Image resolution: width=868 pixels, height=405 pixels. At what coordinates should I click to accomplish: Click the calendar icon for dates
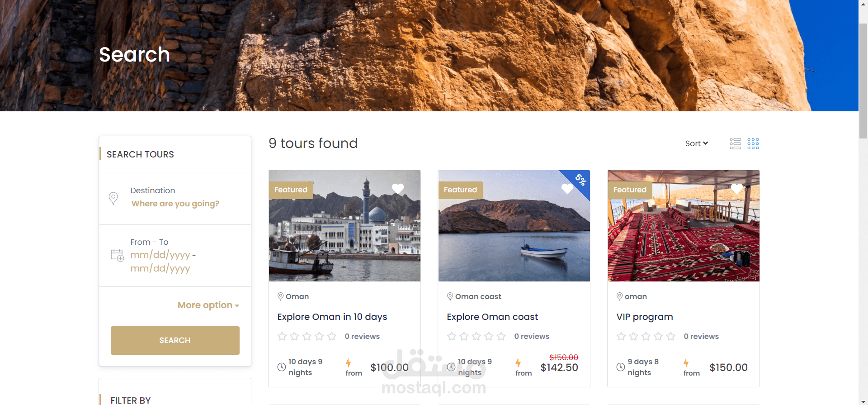[117, 255]
